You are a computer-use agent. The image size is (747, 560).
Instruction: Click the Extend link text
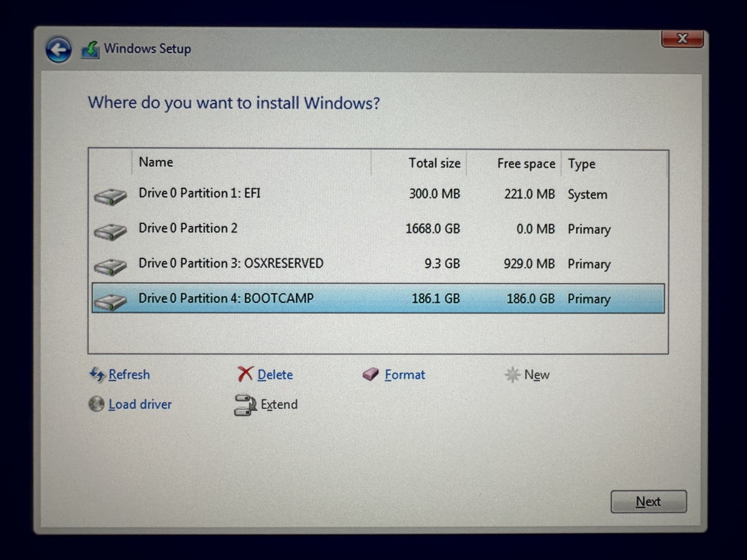coord(279,404)
